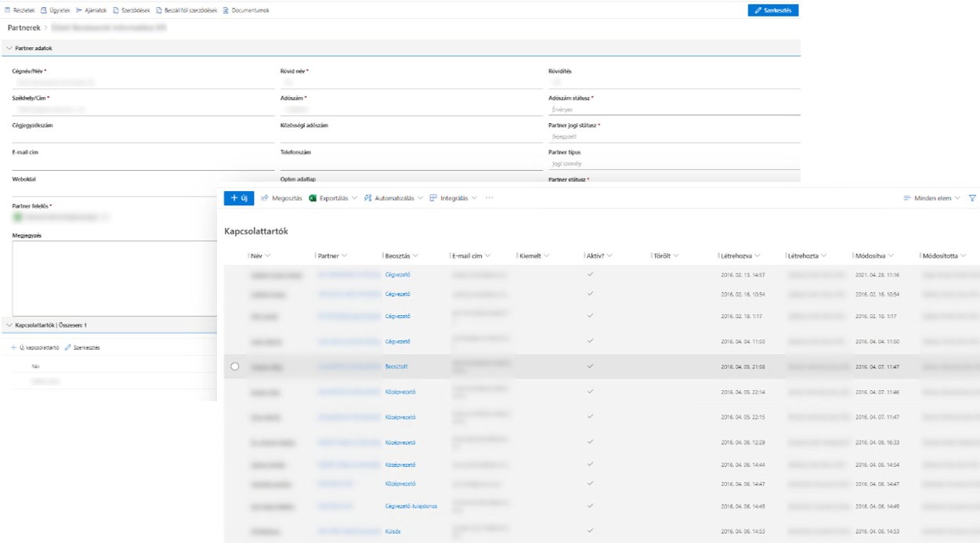980x543 pixels.
Task: Add new contact via Új kapcsolattartó
Action: coord(35,347)
